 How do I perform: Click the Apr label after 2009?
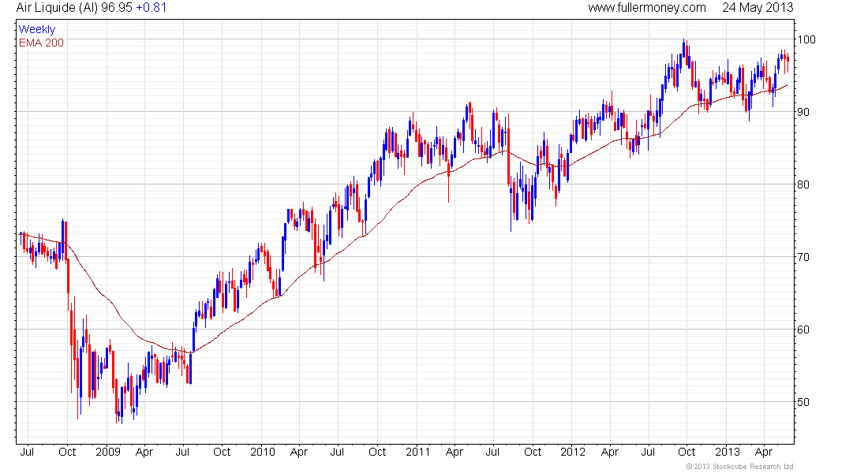144,452
